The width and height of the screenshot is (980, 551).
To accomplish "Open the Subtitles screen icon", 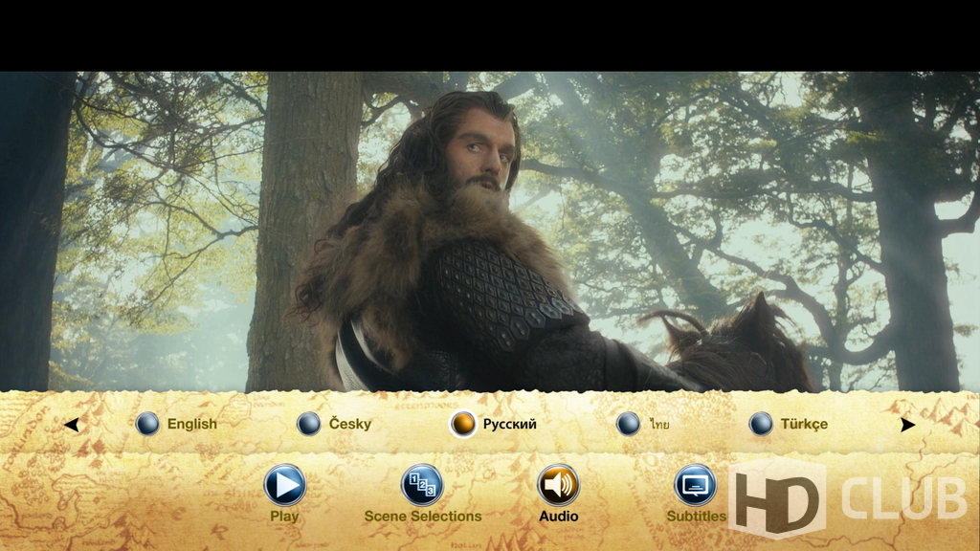I will pyautogui.click(x=695, y=485).
